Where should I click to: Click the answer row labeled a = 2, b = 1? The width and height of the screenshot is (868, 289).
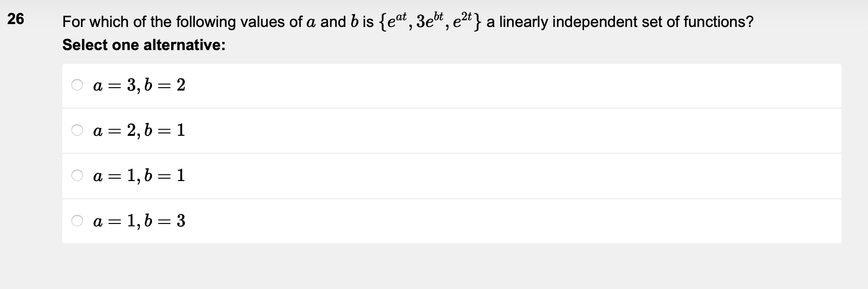(x=338, y=130)
